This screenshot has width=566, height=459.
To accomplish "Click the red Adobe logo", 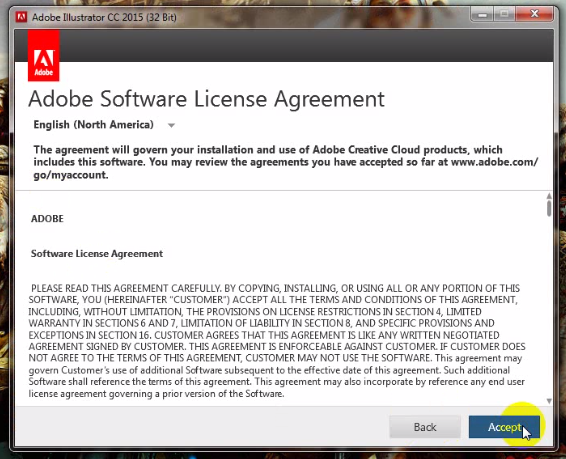I will coord(44,56).
